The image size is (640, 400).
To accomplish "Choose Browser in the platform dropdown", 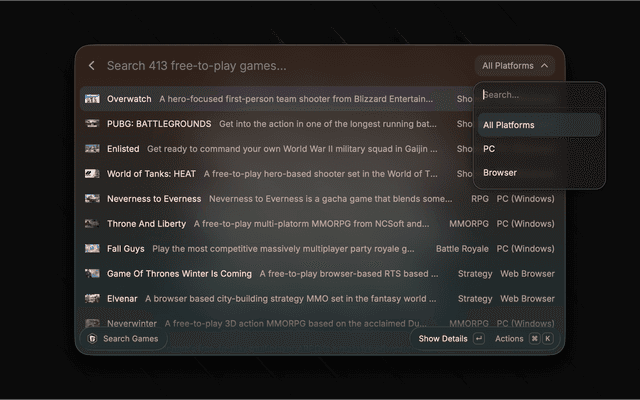I will tap(539, 173).
